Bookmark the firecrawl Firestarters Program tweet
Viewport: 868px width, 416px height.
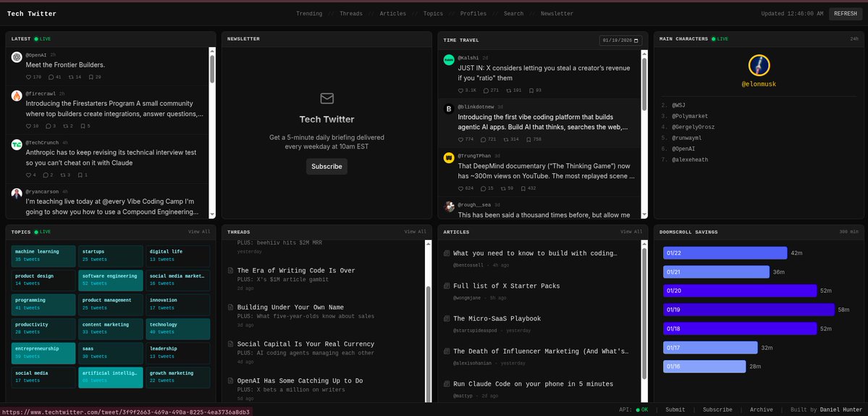pos(83,125)
